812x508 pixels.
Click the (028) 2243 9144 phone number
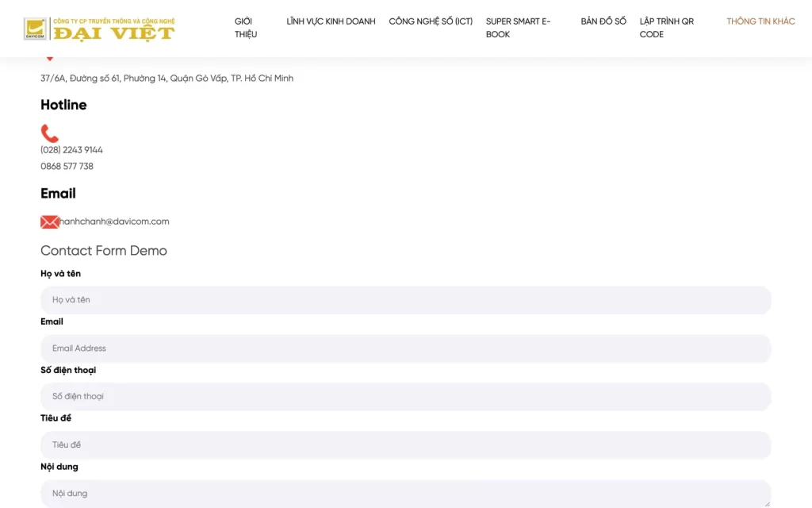click(71, 150)
